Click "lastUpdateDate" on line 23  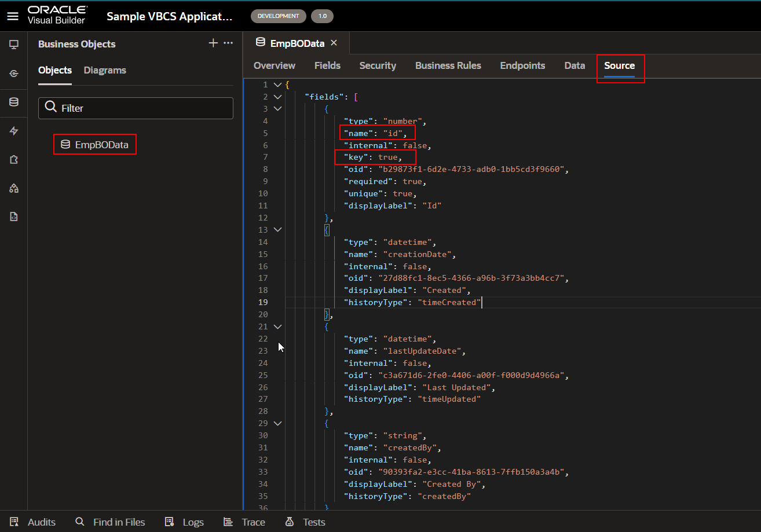pyautogui.click(x=424, y=351)
